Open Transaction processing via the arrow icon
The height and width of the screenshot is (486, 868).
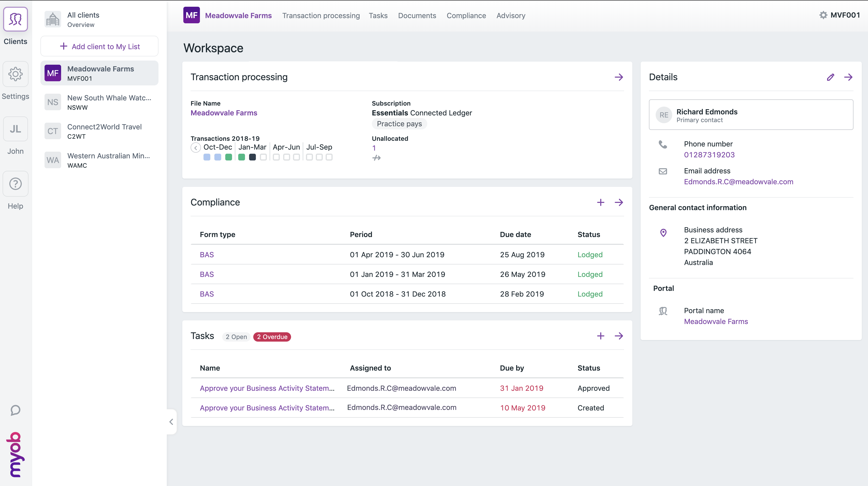click(x=619, y=77)
